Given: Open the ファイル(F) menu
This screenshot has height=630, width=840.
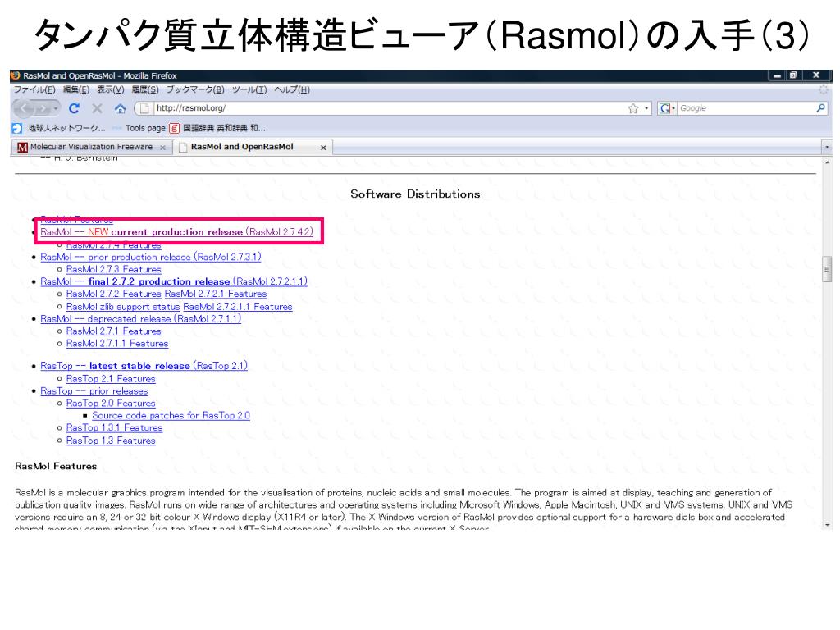Looking at the screenshot, I should pyautogui.click(x=34, y=89).
